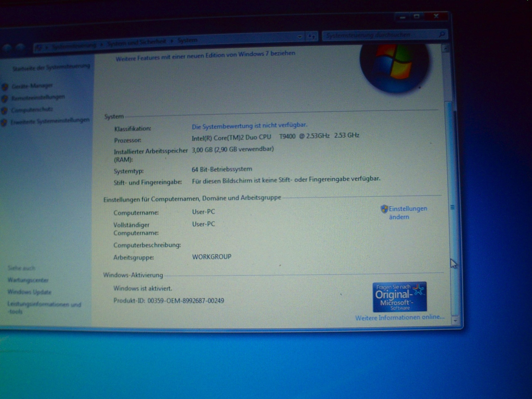
Task: Click 'System' breadcrumb in address bar
Action: (187, 40)
